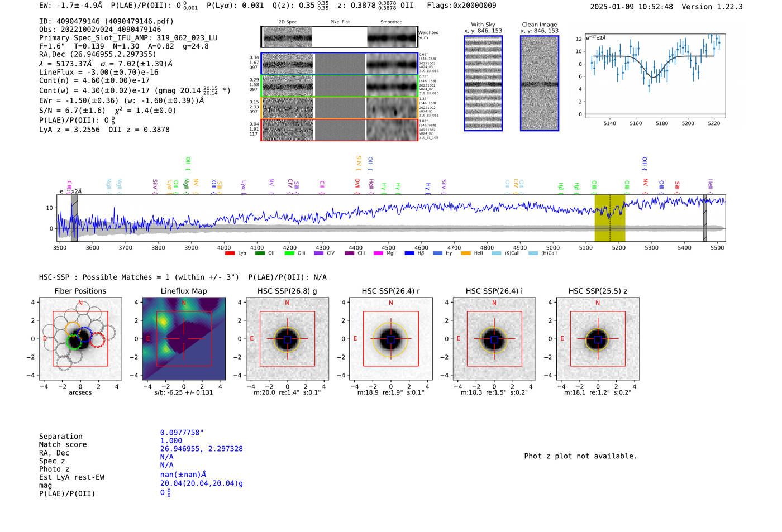
Task: Click the detection ID 4090479146 text
Action: (106, 21)
